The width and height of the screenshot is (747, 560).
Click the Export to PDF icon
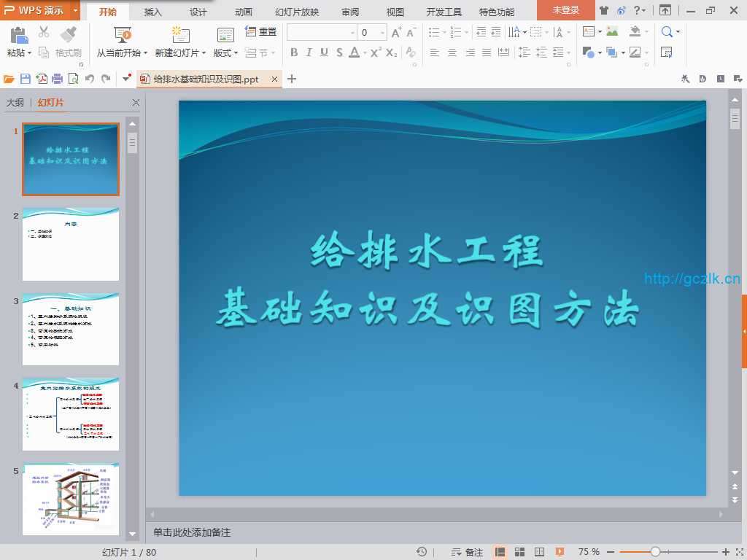pos(42,79)
